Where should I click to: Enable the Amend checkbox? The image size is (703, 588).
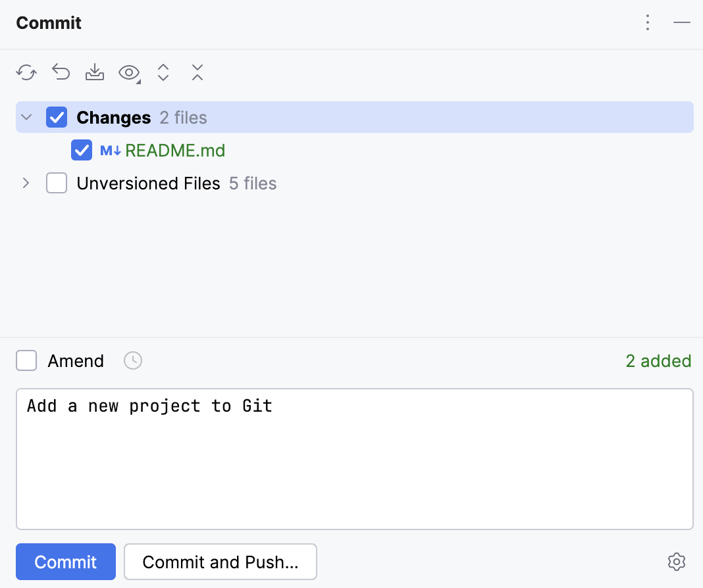click(26, 360)
